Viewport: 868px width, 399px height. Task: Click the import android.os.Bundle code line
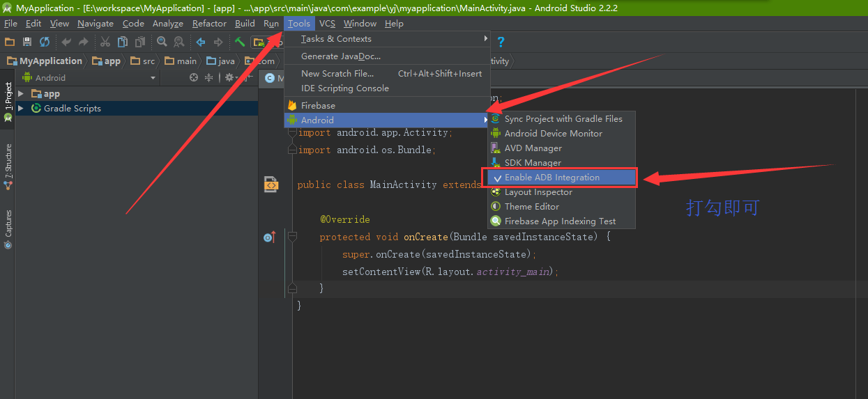[x=367, y=150]
